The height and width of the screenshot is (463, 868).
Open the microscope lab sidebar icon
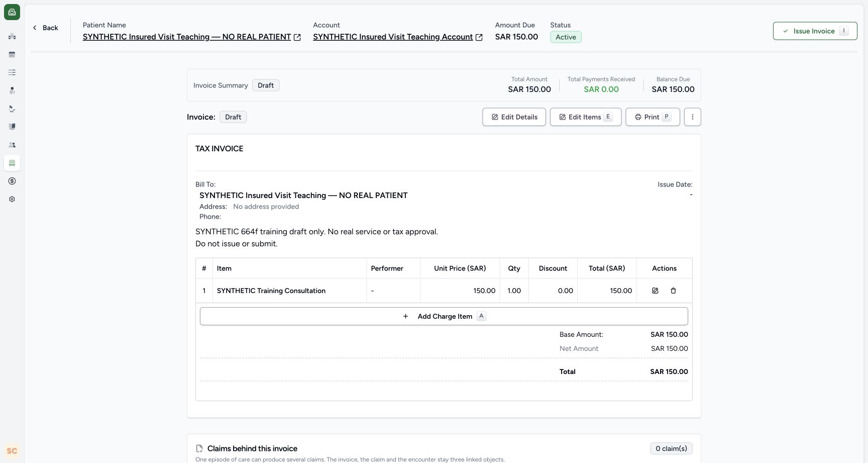pyautogui.click(x=12, y=109)
